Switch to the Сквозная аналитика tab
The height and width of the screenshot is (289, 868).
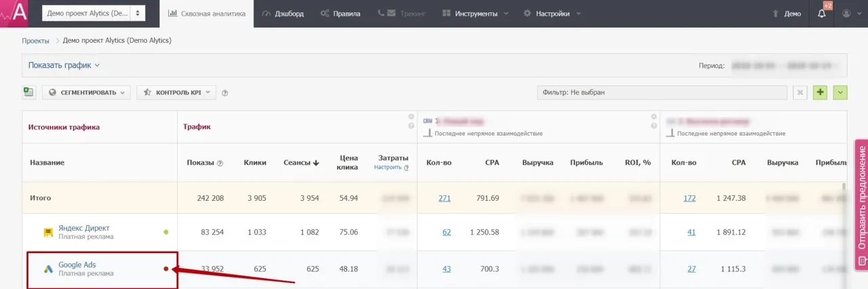point(207,14)
